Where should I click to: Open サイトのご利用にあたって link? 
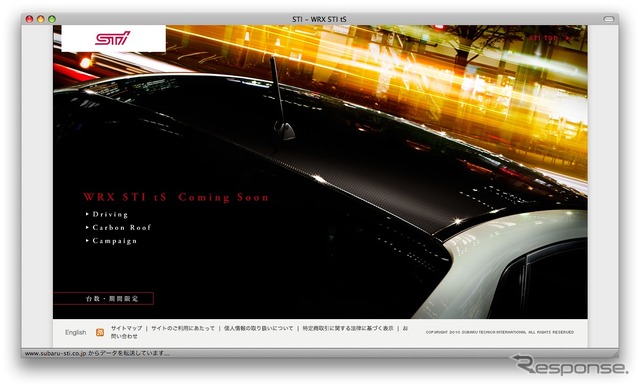[x=183, y=328]
